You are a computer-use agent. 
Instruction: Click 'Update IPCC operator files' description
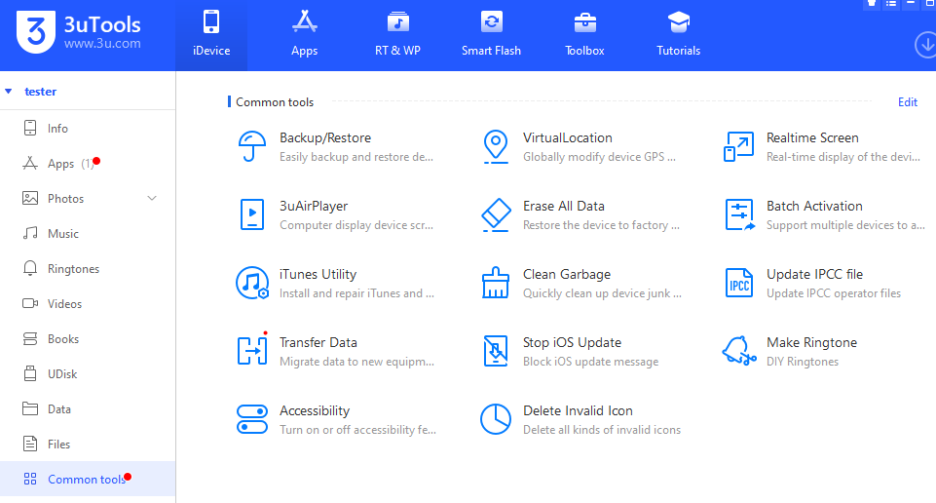(834, 294)
